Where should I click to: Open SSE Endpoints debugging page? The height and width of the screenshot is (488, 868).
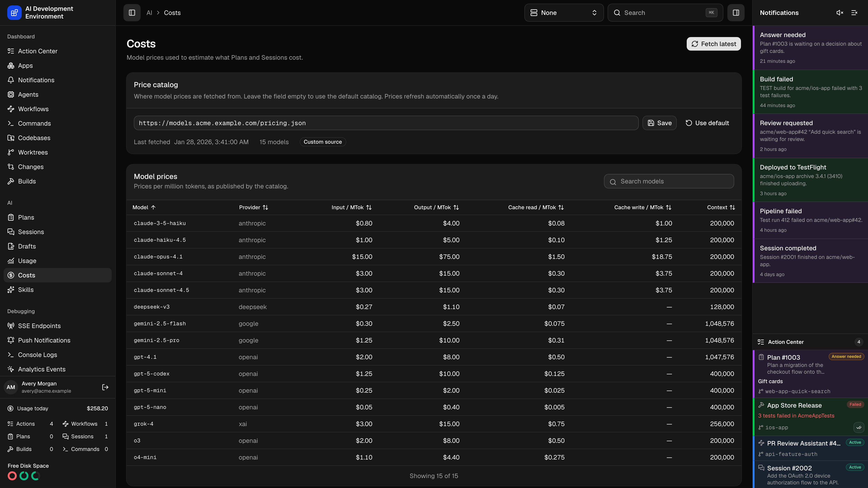pos(58,326)
